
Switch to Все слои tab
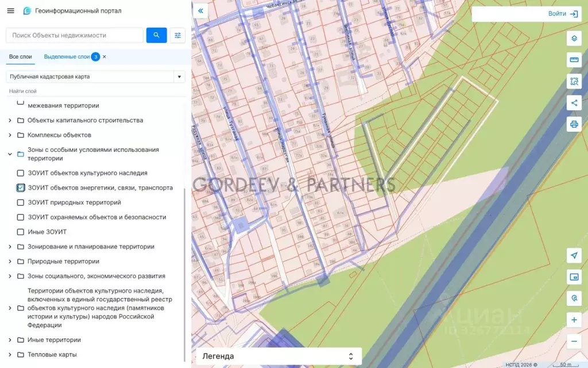[20, 57]
